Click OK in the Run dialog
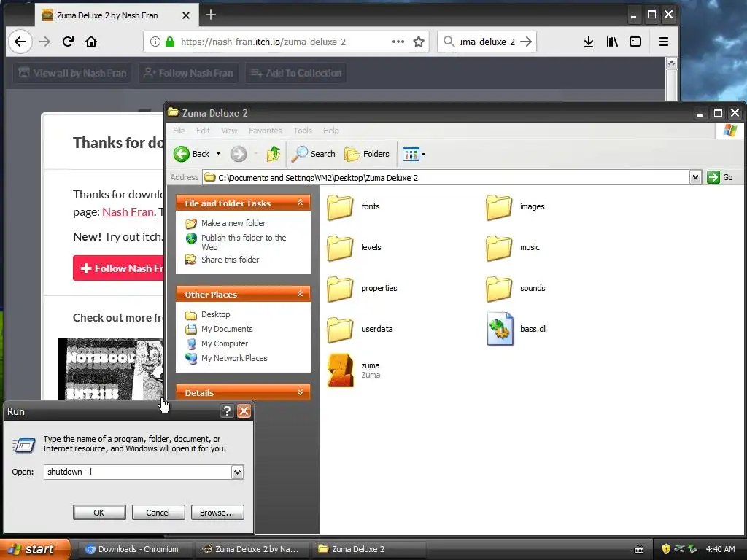The height and width of the screenshot is (560, 747). pyautogui.click(x=99, y=513)
